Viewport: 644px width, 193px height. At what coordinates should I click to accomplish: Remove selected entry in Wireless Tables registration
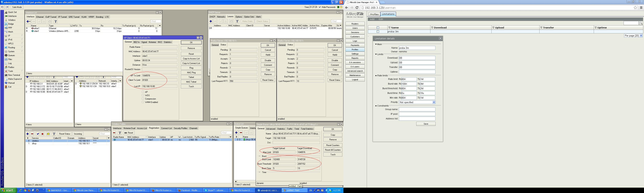pyautogui.click(x=114, y=133)
